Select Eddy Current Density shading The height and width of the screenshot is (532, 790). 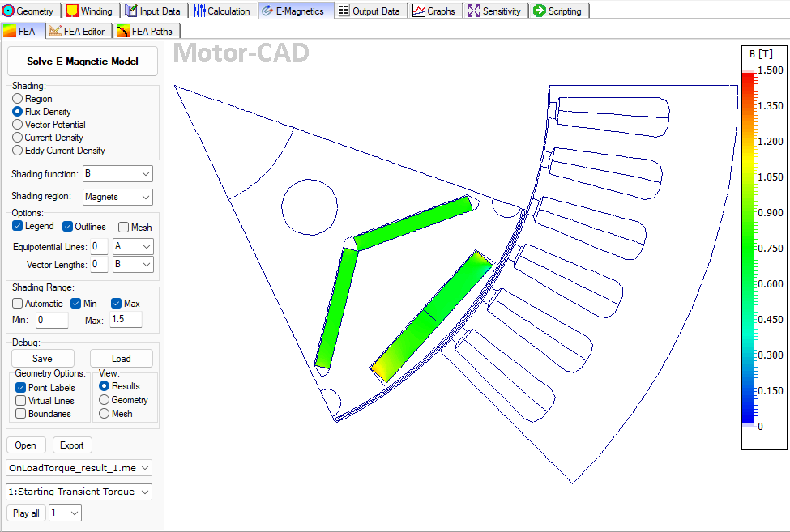[18, 151]
